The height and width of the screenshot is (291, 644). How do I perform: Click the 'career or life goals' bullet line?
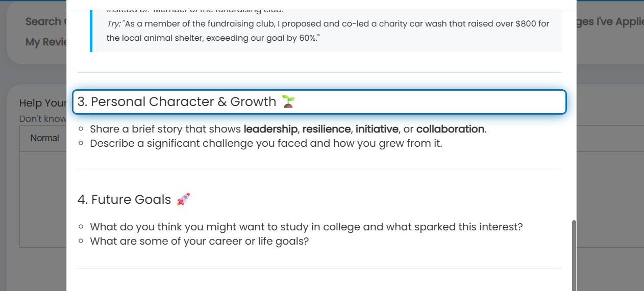(x=200, y=241)
